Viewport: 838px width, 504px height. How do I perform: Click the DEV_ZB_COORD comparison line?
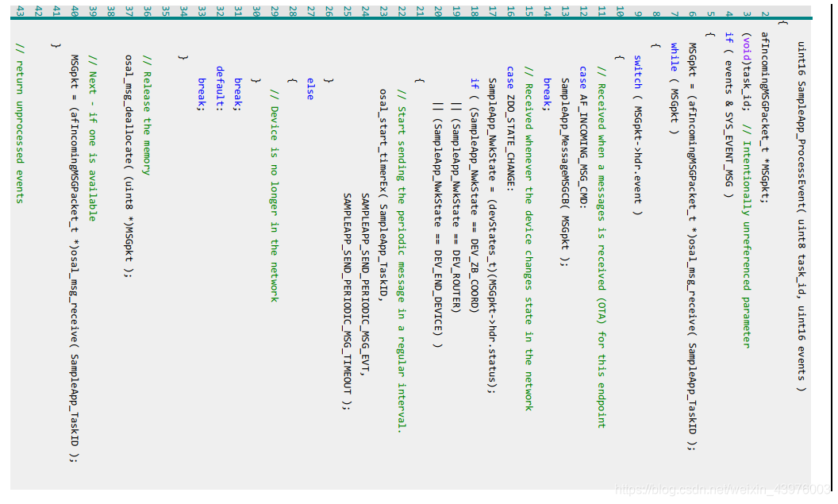click(474, 195)
